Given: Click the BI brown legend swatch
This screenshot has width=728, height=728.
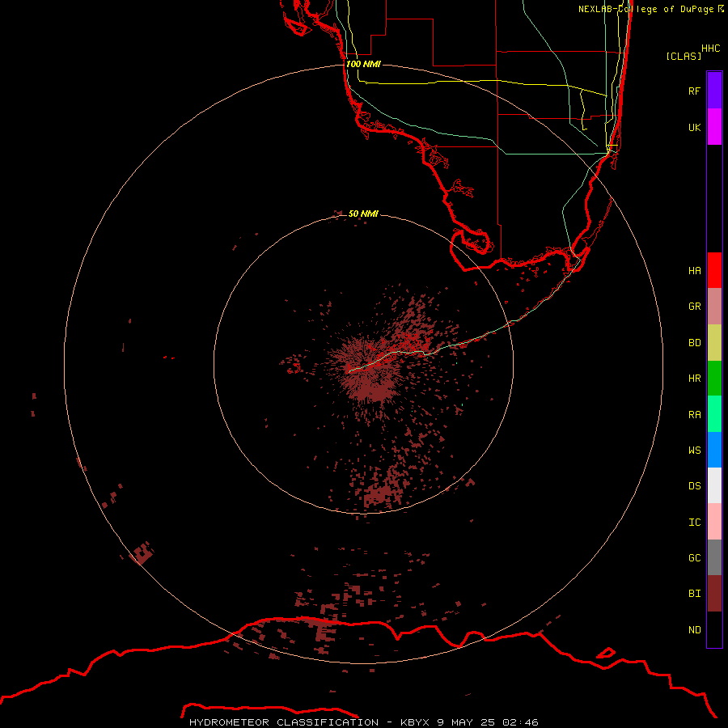Looking at the screenshot, I should [x=714, y=594].
